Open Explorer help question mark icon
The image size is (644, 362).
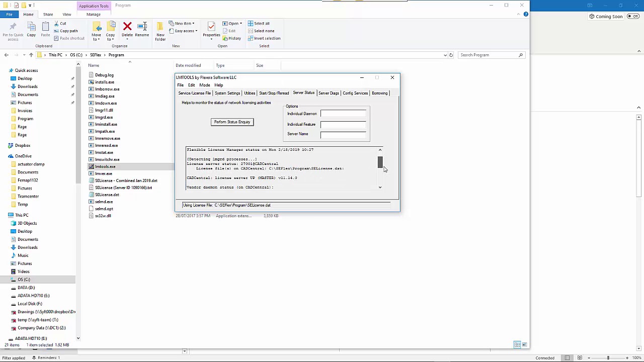pos(526,14)
